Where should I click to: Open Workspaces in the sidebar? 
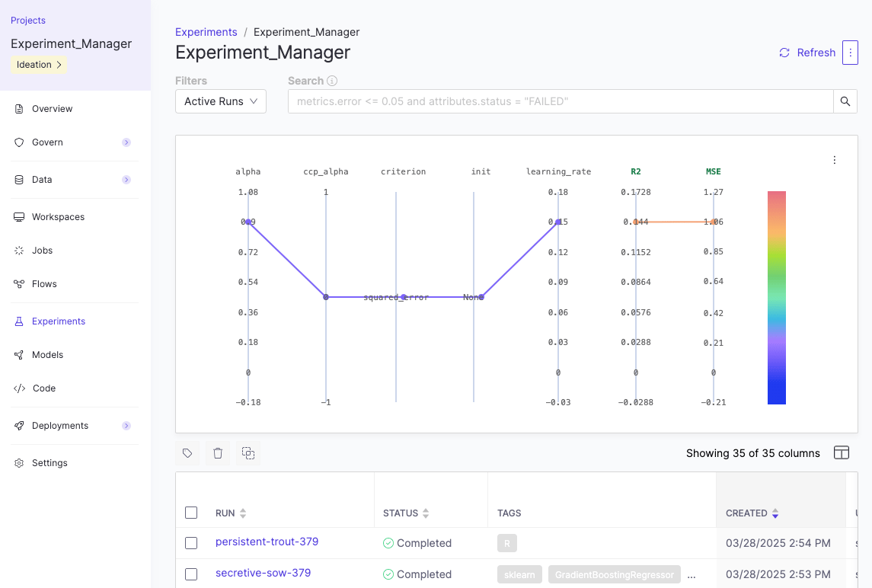(58, 217)
